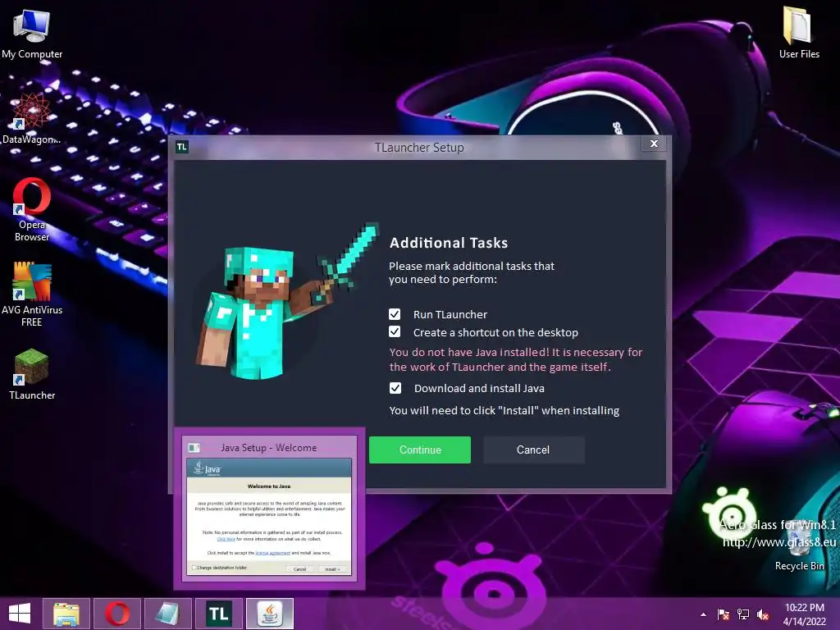Image resolution: width=840 pixels, height=630 pixels.
Task: Uncheck the Run TLauncher checkbox
Action: coord(395,314)
